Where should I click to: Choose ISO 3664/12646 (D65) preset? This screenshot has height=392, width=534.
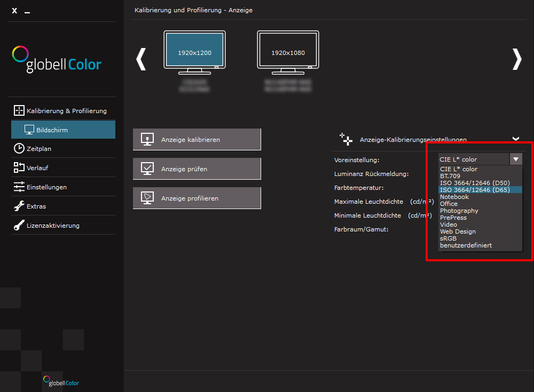pyautogui.click(x=474, y=190)
